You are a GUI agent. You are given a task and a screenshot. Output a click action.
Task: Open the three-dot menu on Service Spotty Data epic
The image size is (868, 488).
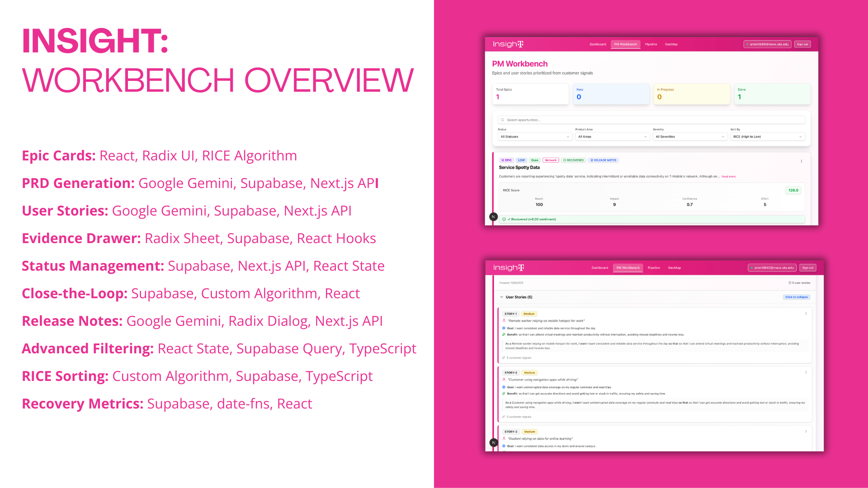pyautogui.click(x=802, y=161)
